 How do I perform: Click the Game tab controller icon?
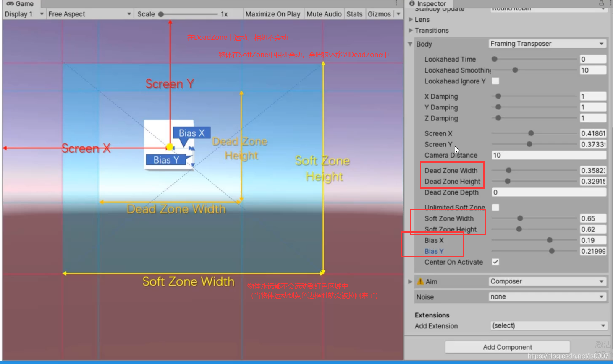10,4
